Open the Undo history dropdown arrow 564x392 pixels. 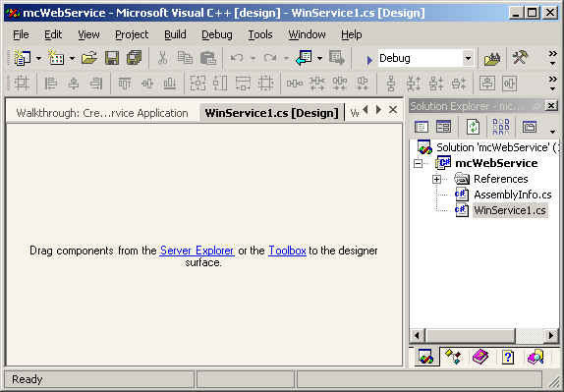[253, 58]
